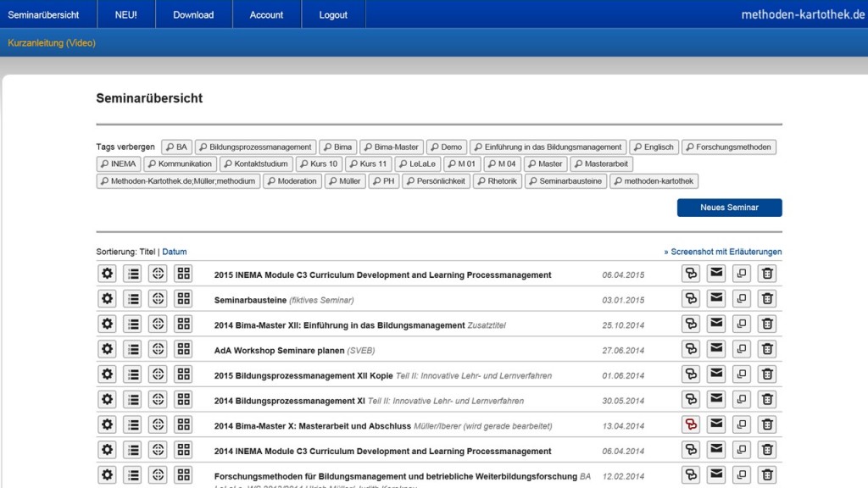Viewport: 868px width, 488px height.
Task: Click share icon for AdA Workshop seminar
Action: tap(691, 349)
